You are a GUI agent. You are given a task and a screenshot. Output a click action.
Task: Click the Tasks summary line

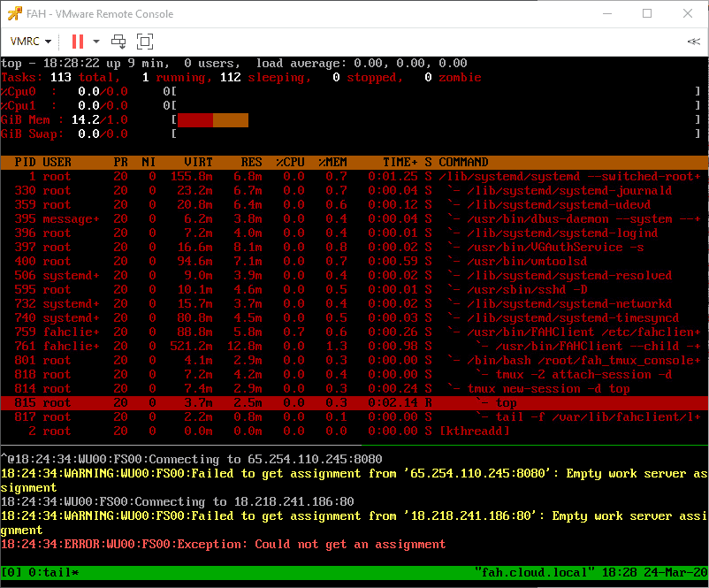click(241, 77)
